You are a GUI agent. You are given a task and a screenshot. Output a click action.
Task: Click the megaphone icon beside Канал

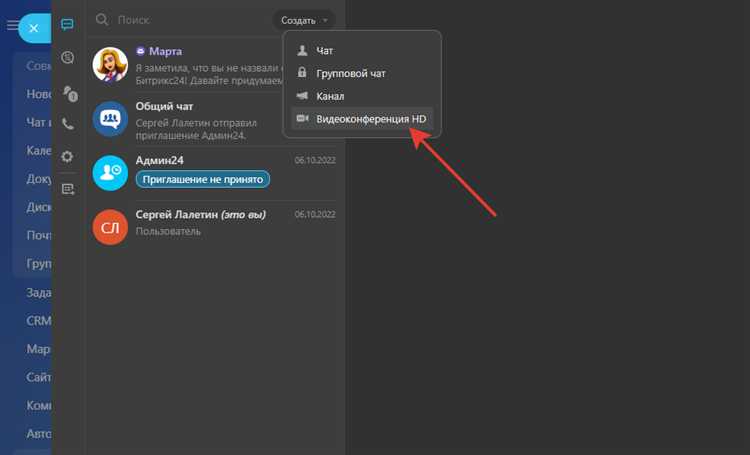click(302, 96)
